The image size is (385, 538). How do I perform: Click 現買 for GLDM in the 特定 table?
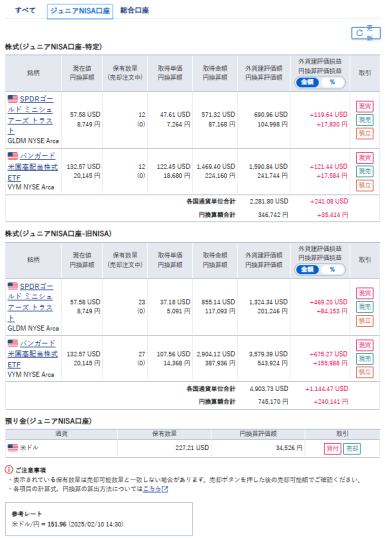tap(364, 106)
